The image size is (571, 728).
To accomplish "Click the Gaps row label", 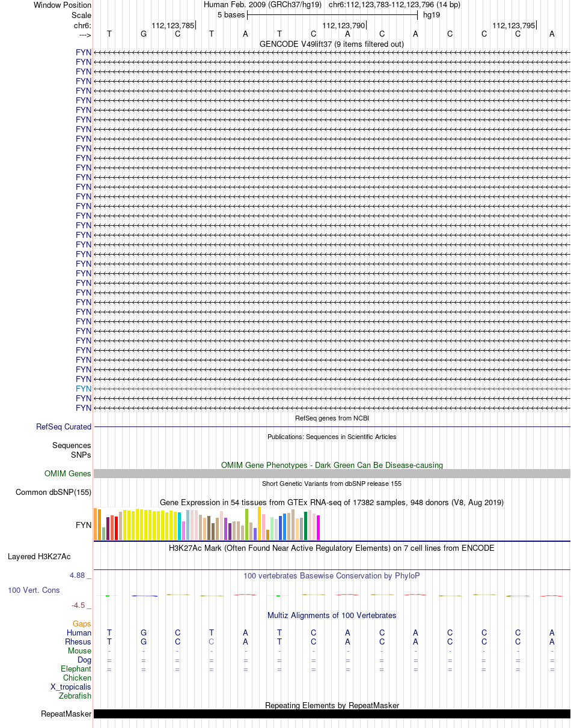I will pyautogui.click(x=82, y=624).
